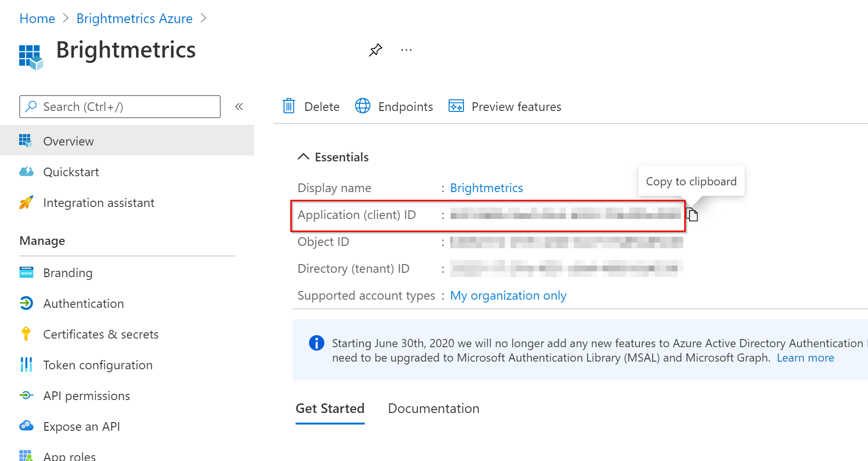Open the more options ellipsis menu

[406, 50]
